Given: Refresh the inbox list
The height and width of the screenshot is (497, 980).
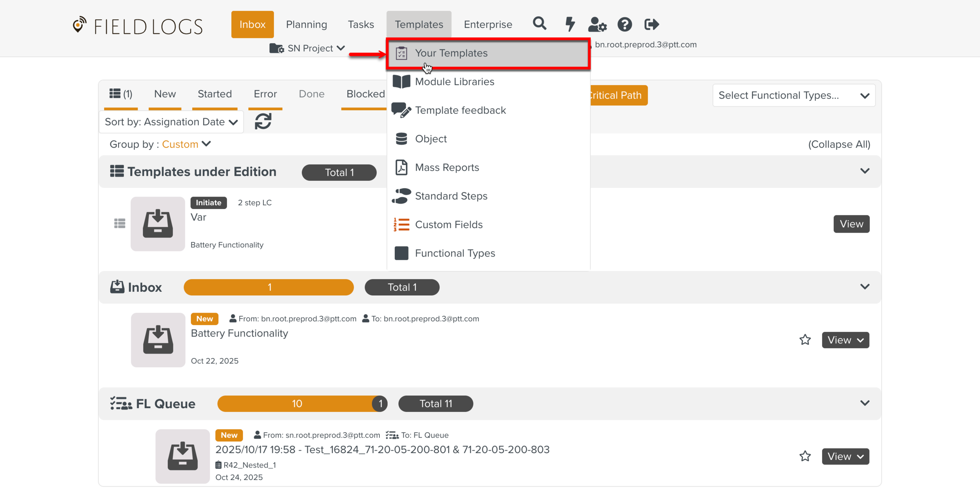Looking at the screenshot, I should click(x=263, y=121).
